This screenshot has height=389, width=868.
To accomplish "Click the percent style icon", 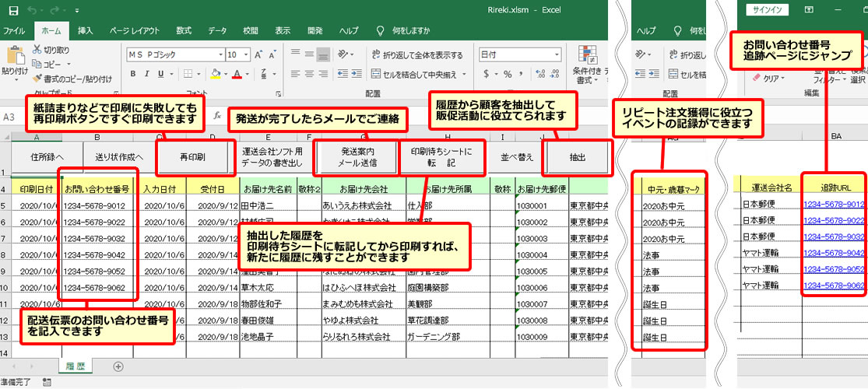I will pos(506,74).
